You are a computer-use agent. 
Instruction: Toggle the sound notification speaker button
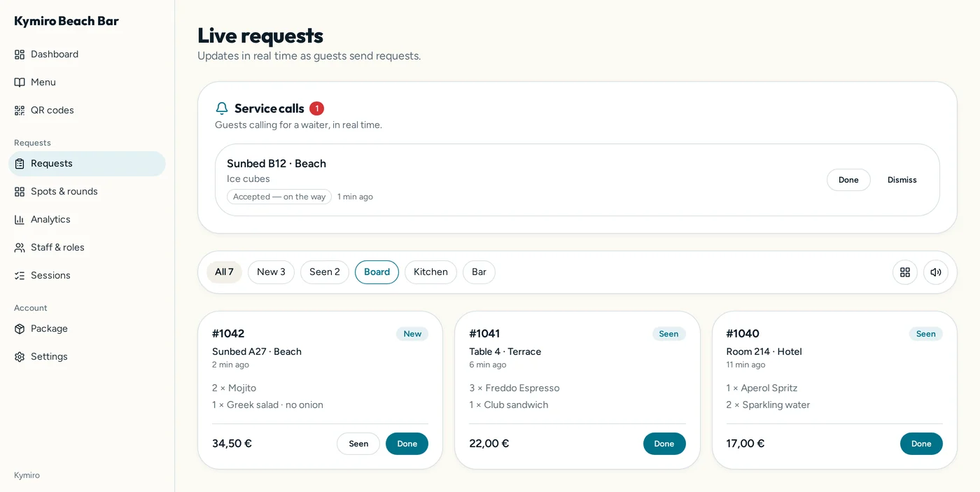pyautogui.click(x=936, y=272)
